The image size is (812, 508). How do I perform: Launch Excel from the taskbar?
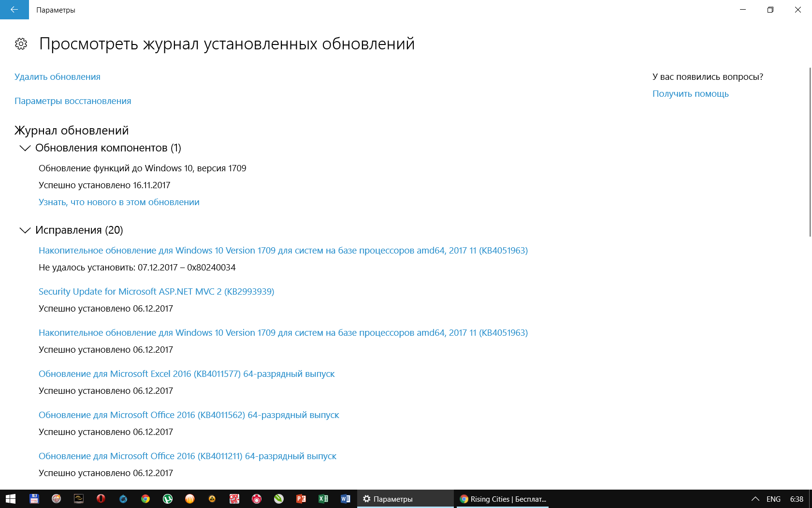coord(323,499)
